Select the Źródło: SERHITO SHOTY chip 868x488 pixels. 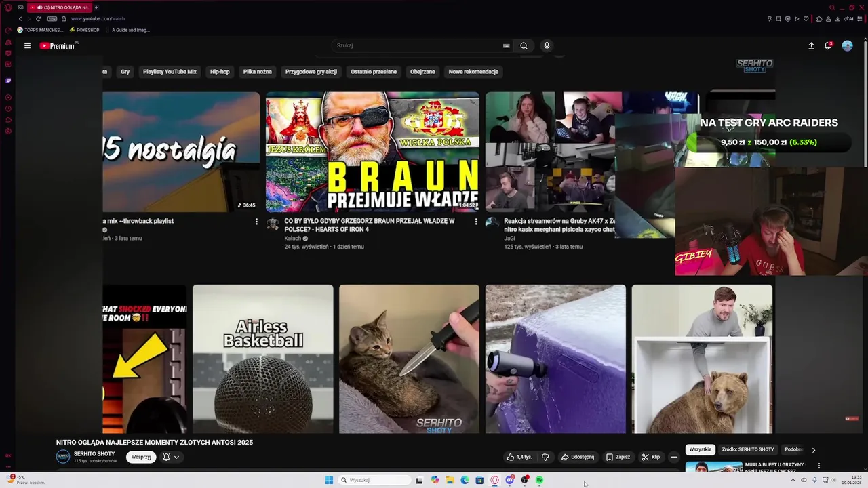click(x=748, y=449)
